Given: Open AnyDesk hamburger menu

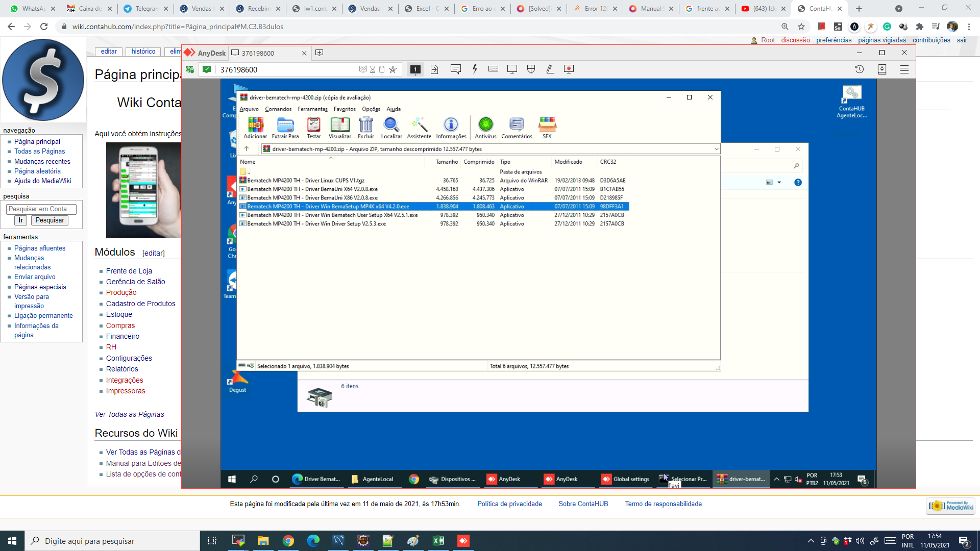Looking at the screenshot, I should (904, 69).
